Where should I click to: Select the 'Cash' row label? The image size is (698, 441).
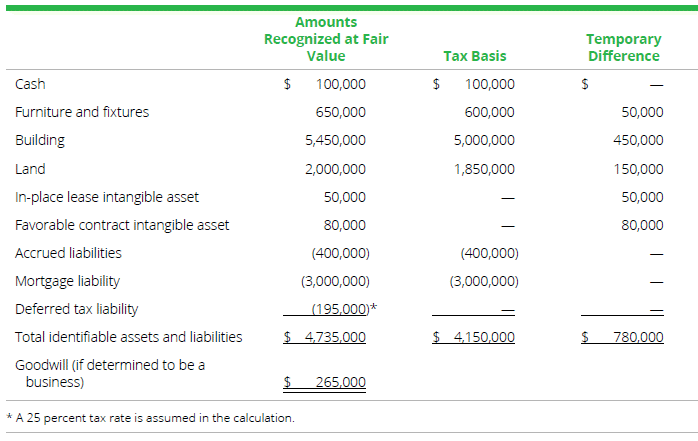pos(30,84)
